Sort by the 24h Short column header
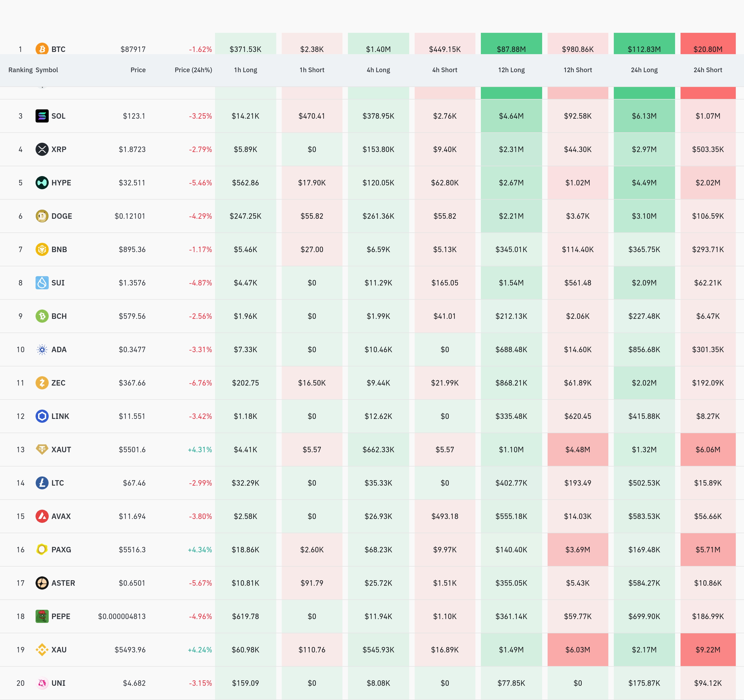Viewport: 744px width, 700px height. point(707,70)
